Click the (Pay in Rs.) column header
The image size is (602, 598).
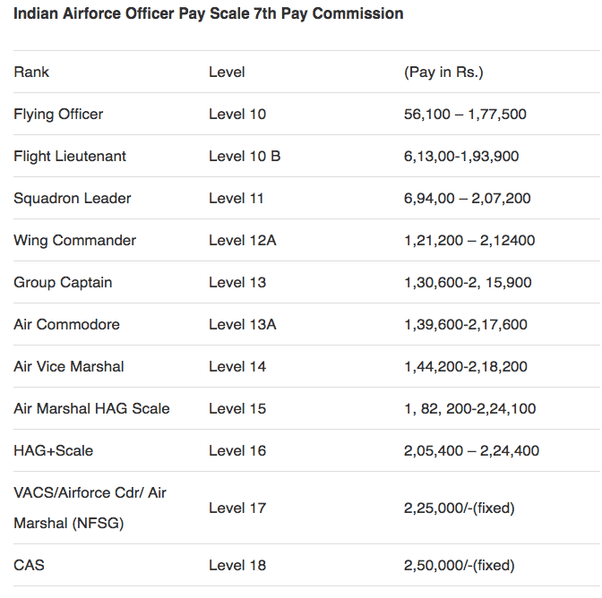pyautogui.click(x=443, y=72)
